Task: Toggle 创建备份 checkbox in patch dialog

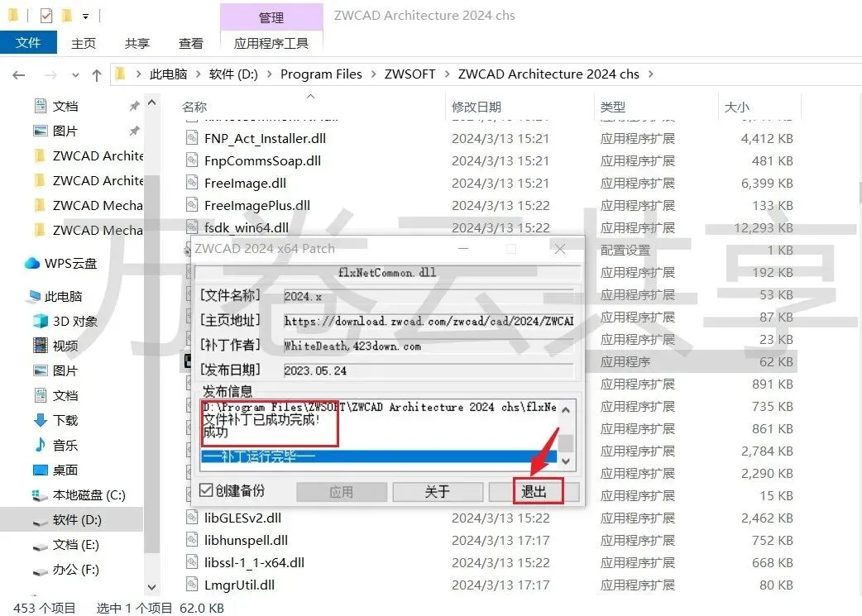Action: tap(206, 490)
